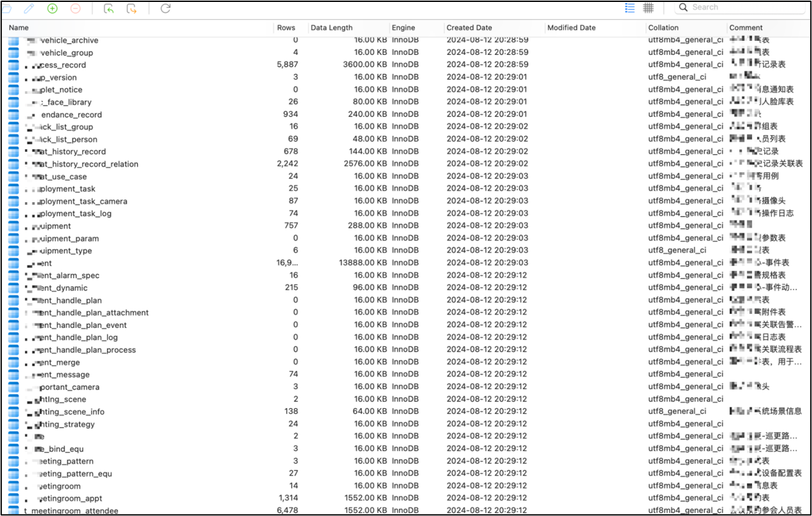
Task: Select the table icon for vehicle_archive row
Action: coord(13,41)
